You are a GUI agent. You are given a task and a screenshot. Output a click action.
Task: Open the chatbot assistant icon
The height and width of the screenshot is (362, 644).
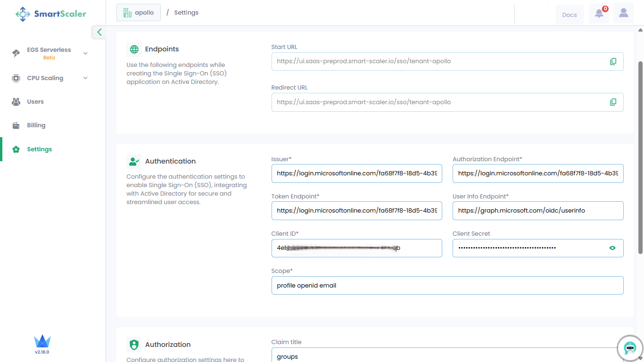point(630,348)
